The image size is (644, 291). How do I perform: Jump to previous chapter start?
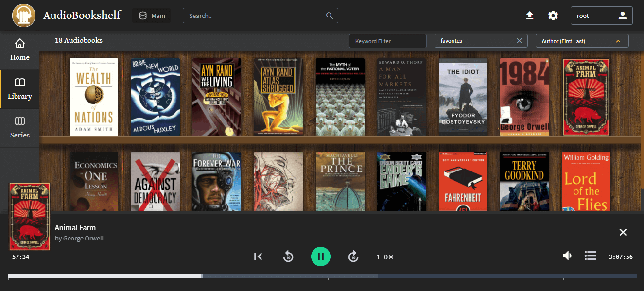point(258,257)
